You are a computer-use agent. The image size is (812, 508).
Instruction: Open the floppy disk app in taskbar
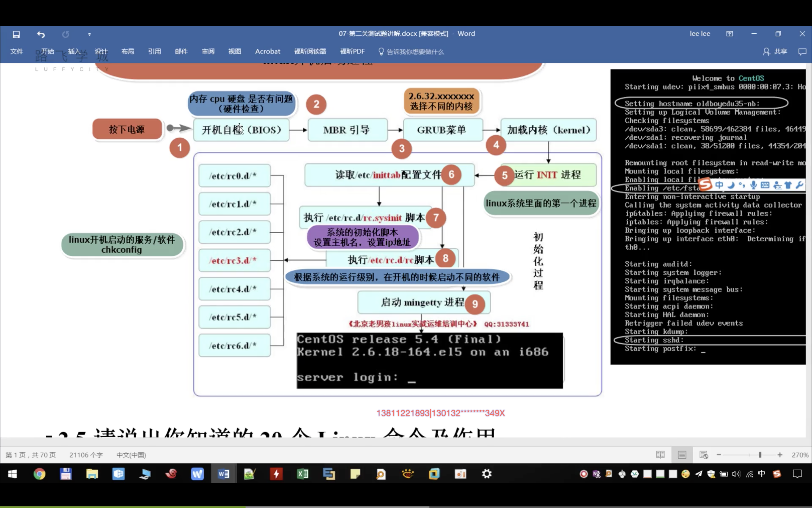click(x=66, y=474)
